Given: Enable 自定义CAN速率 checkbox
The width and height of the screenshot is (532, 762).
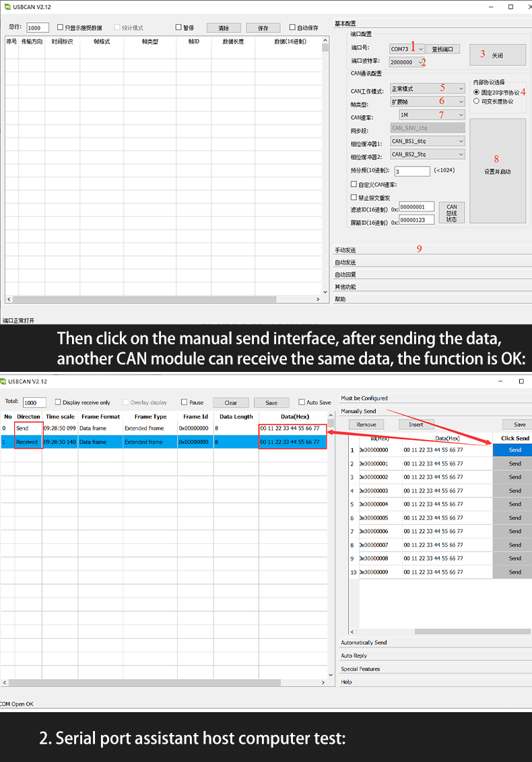Looking at the screenshot, I should click(x=354, y=184).
